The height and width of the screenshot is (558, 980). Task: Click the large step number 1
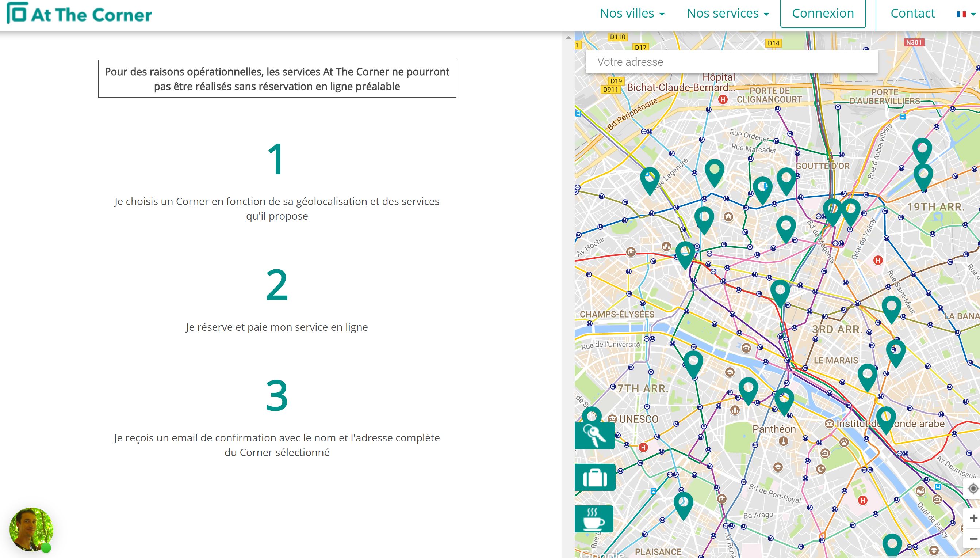click(276, 159)
